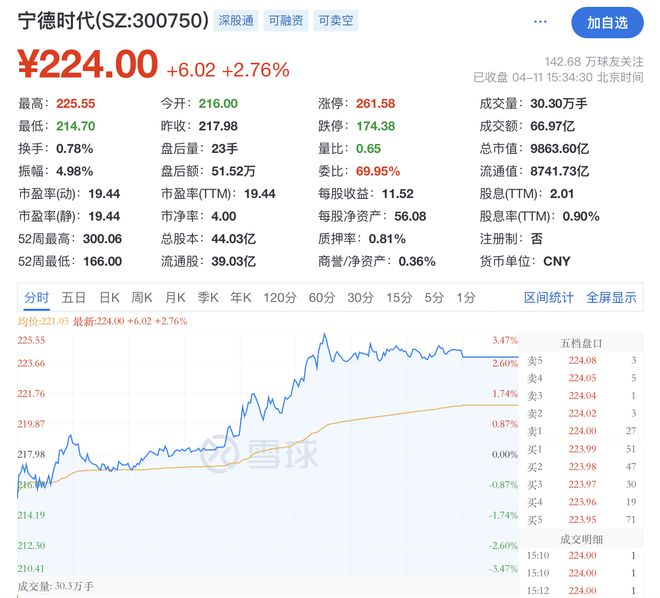Click the 可卖空 tag
The image size is (660, 598).
click(x=335, y=21)
